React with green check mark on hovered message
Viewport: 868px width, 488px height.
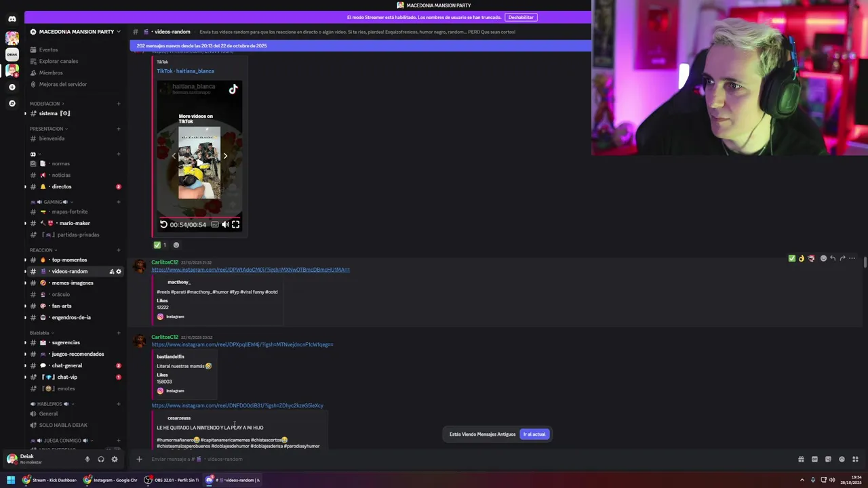pyautogui.click(x=791, y=258)
